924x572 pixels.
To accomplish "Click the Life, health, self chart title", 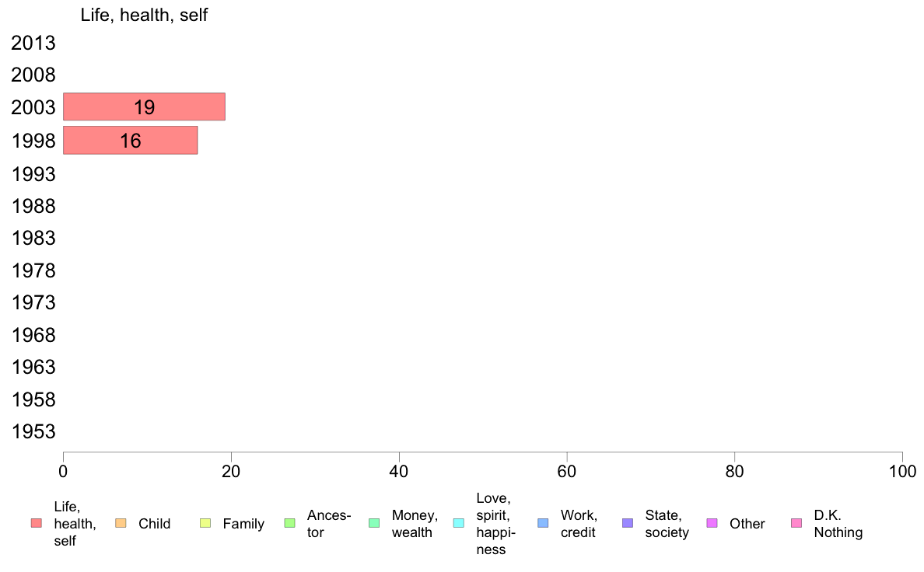I will click(144, 15).
